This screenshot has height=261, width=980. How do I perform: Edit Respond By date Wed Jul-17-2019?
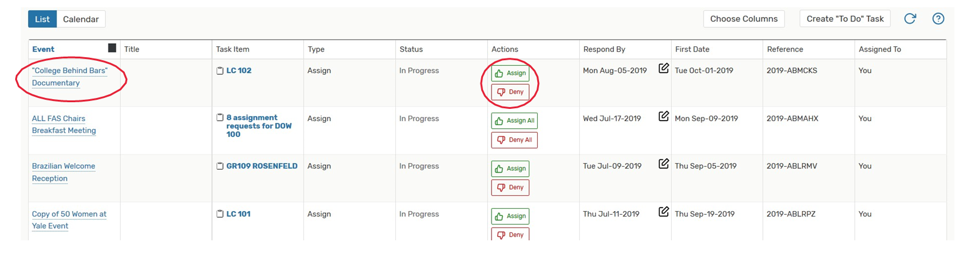pyautogui.click(x=663, y=116)
